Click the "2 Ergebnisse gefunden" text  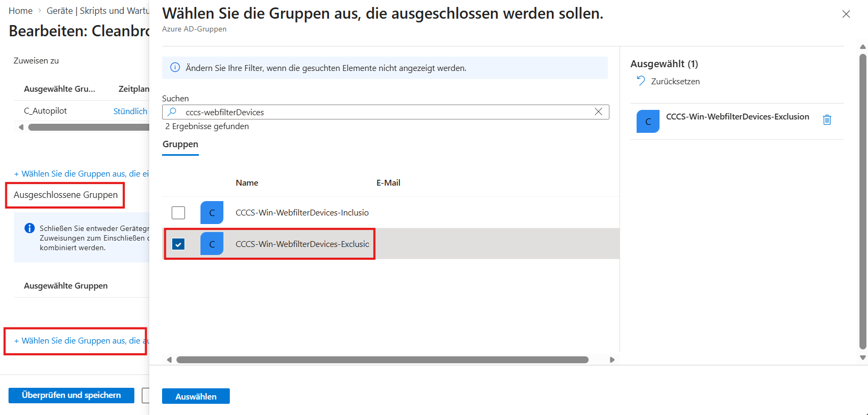click(207, 126)
